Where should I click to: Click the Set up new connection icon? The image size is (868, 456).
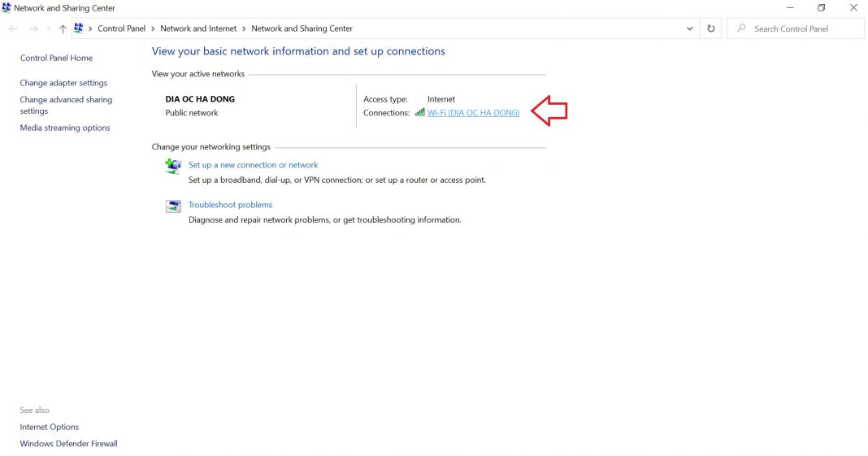[x=173, y=166]
